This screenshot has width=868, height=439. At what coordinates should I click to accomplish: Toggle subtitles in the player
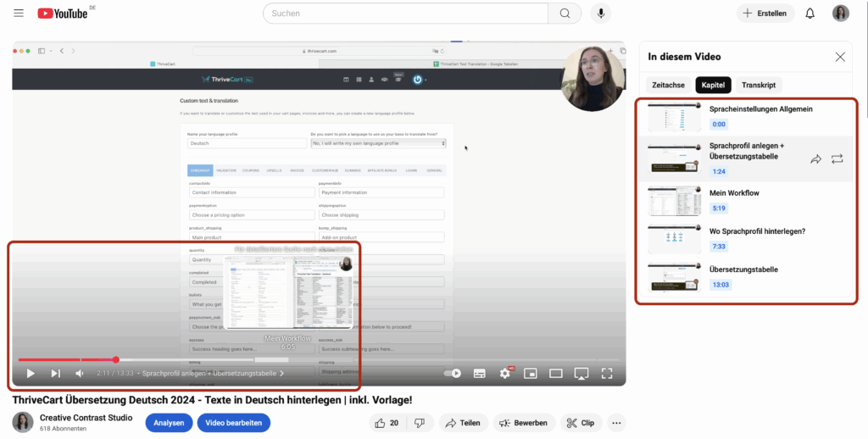480,374
